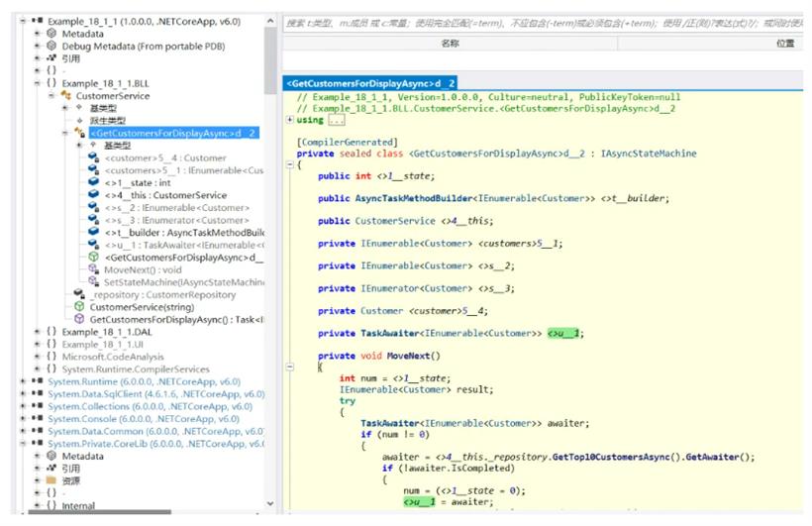This screenshot has width=812, height=526.
Task: Click the 名称 column header
Action: 450,44
